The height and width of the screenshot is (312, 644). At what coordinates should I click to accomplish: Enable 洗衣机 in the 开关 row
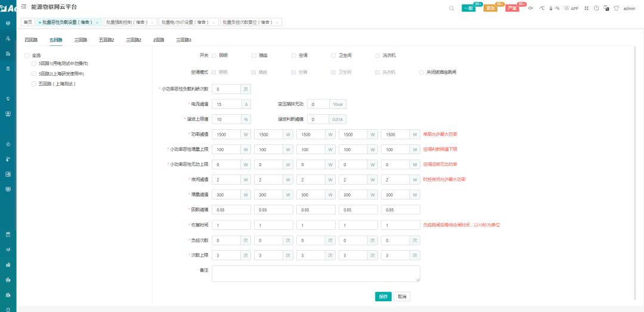pos(377,55)
